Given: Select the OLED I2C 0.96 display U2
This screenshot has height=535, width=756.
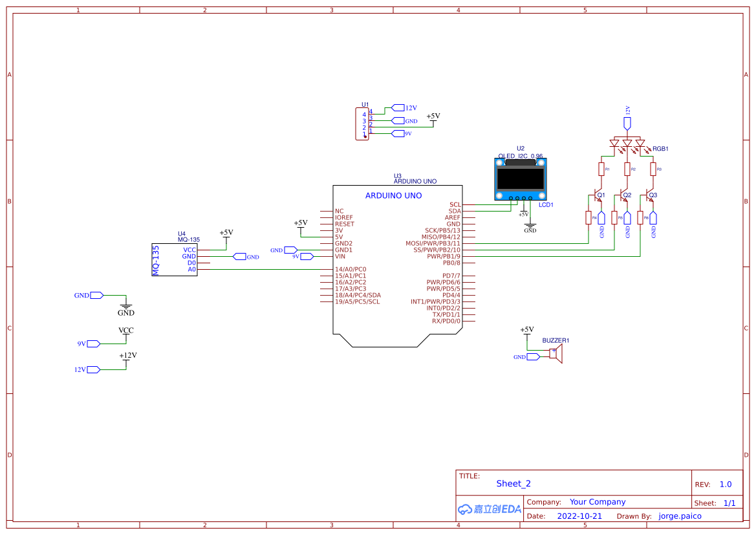Looking at the screenshot, I should (521, 178).
